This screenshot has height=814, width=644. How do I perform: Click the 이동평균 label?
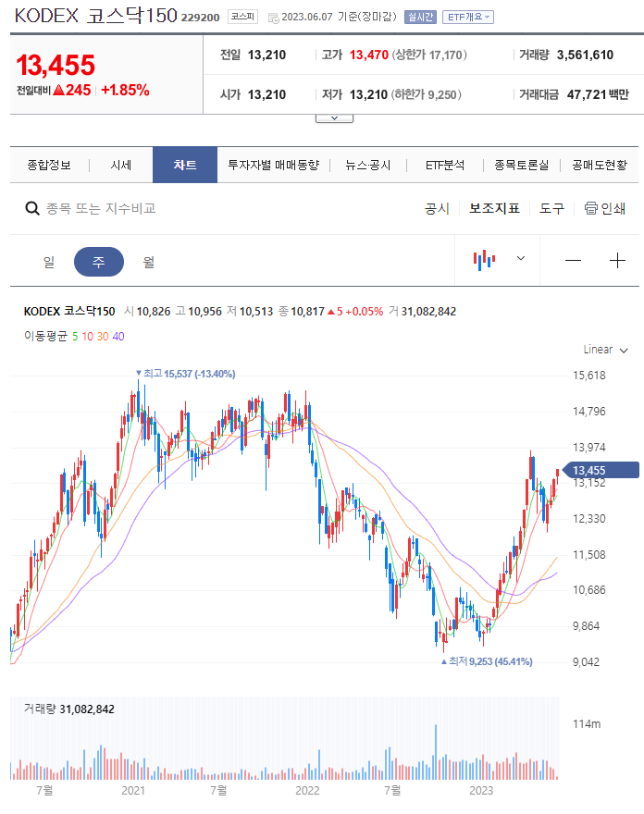tap(45, 337)
